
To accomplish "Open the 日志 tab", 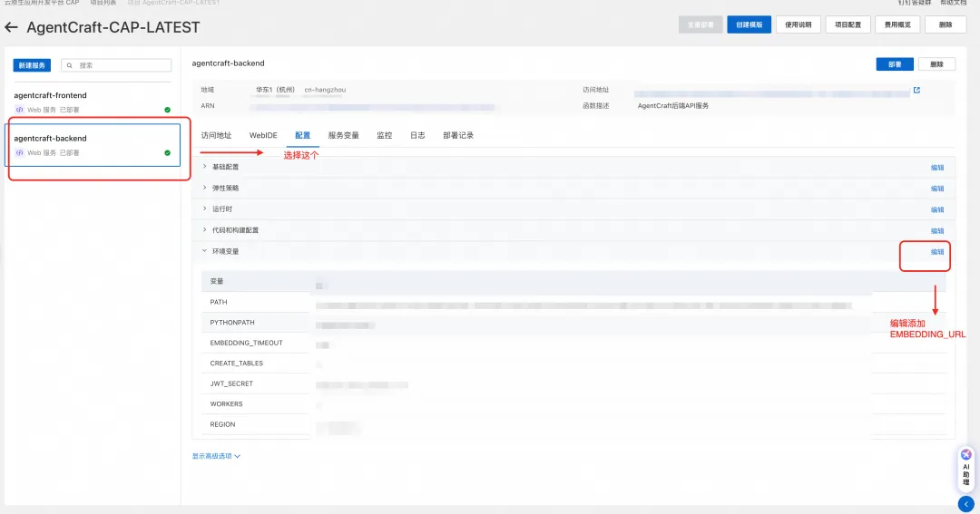I will tap(417, 136).
